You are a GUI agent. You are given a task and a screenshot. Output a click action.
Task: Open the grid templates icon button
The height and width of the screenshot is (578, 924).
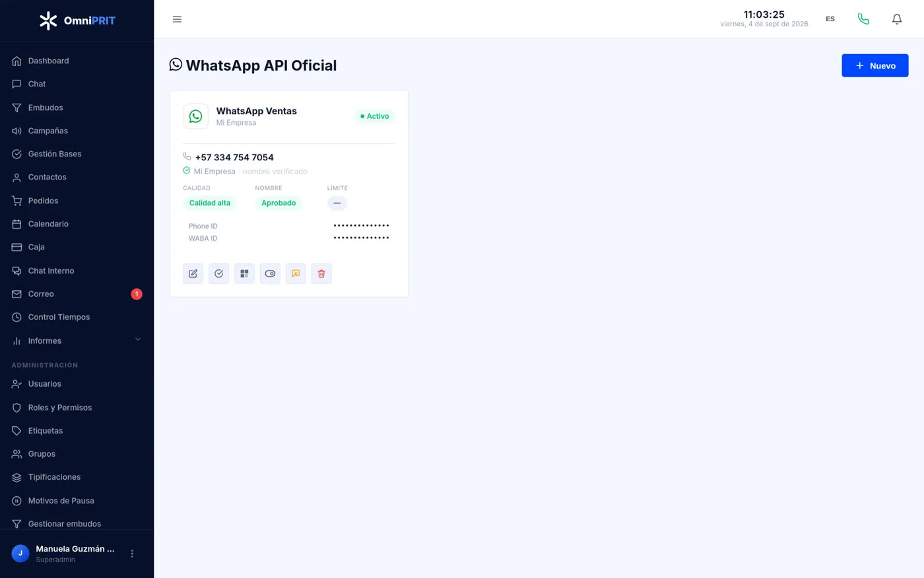(x=244, y=273)
